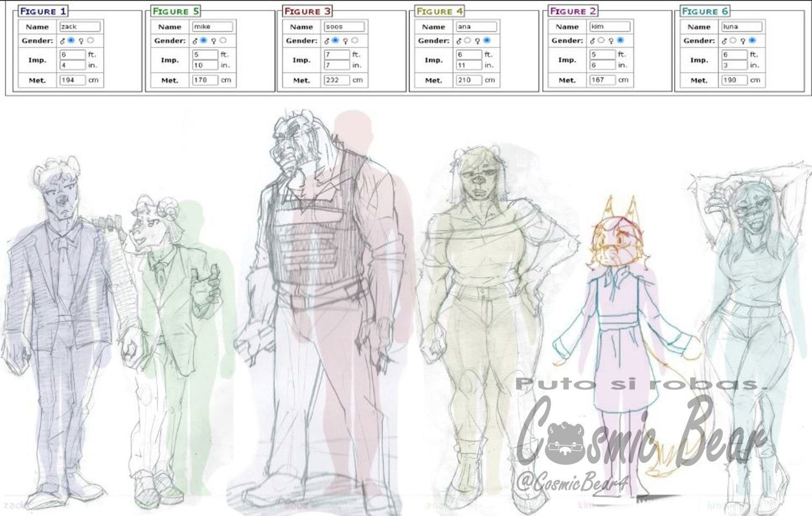Click the Name field containing "mike"
Viewport: 812px width, 516px height.
tap(212, 26)
